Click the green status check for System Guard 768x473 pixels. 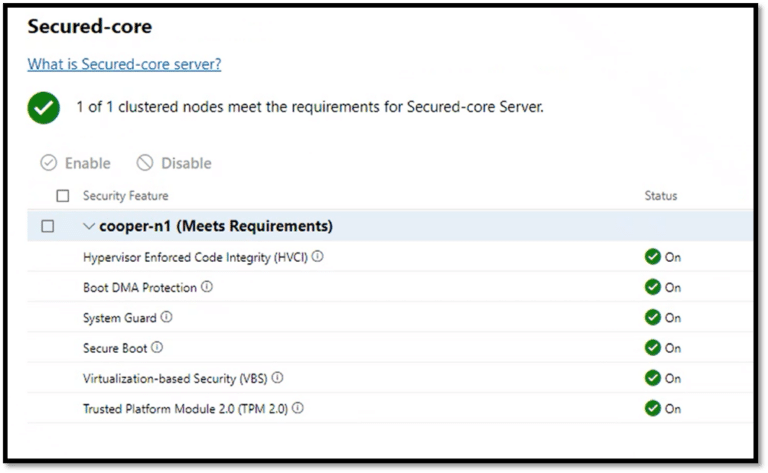652,317
